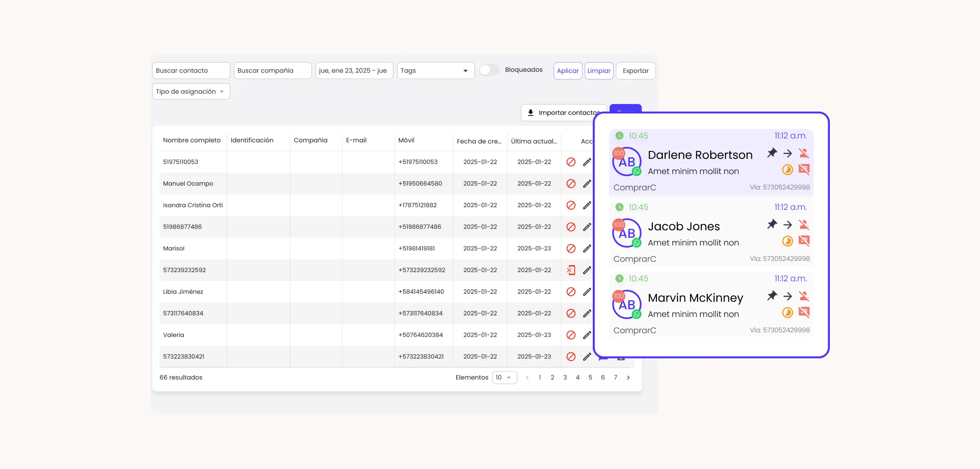Click edit pencil in Manuel Ocampo row
Image resolution: width=980 pixels, height=469 pixels.
click(587, 184)
